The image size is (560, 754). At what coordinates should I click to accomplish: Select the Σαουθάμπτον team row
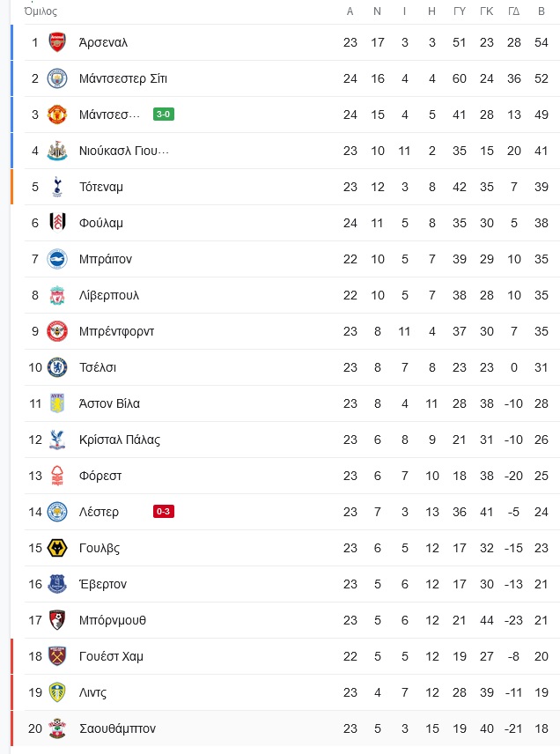(x=285, y=728)
